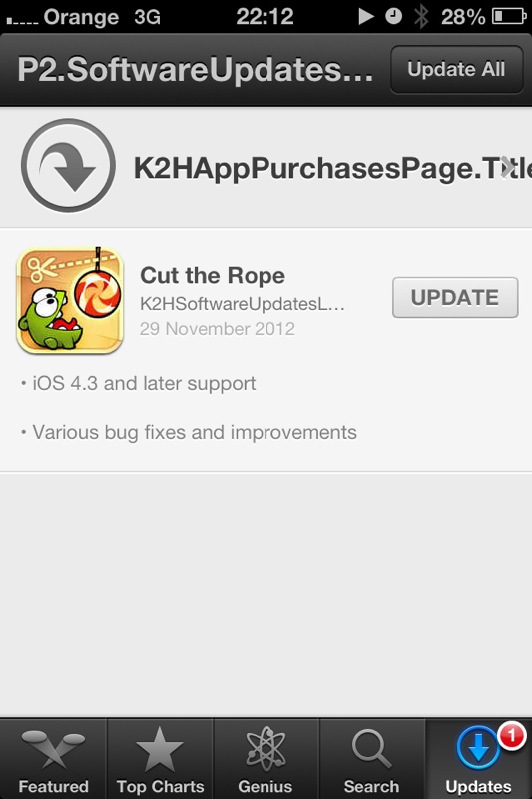
Task: Update the Cut the Rope app
Action: pyautogui.click(x=455, y=297)
